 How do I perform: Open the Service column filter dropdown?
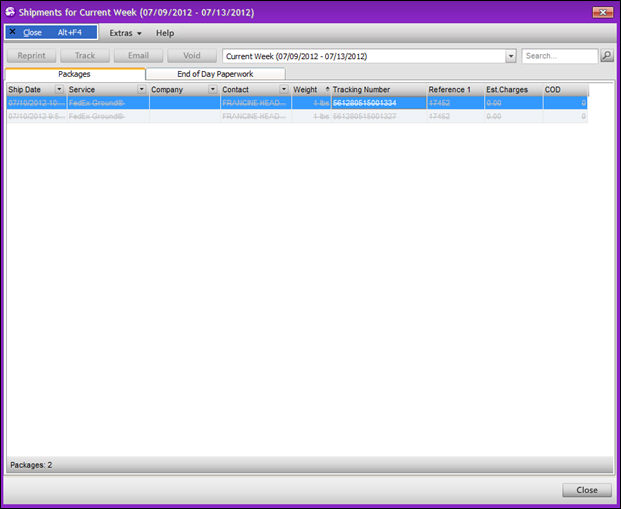point(141,90)
